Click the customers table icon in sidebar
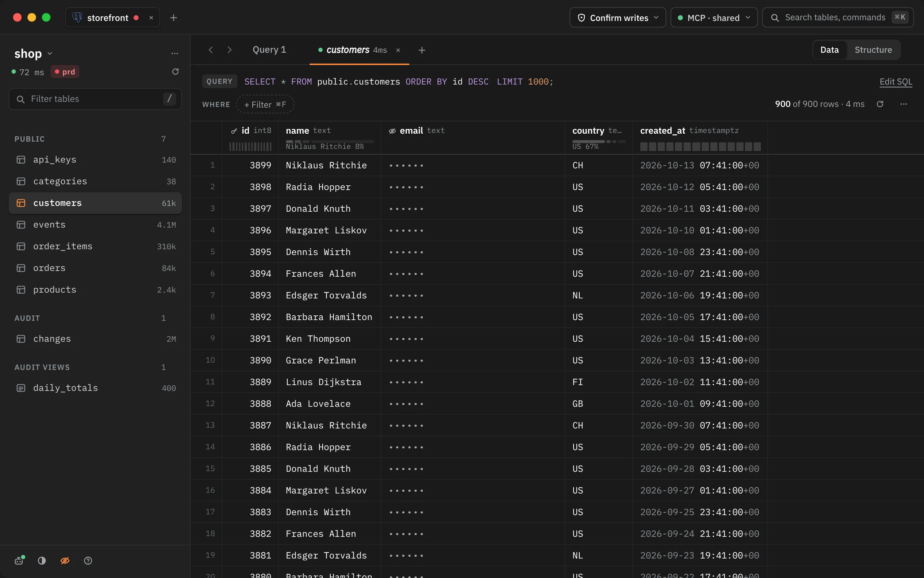Image resolution: width=924 pixels, height=578 pixels. tap(21, 203)
